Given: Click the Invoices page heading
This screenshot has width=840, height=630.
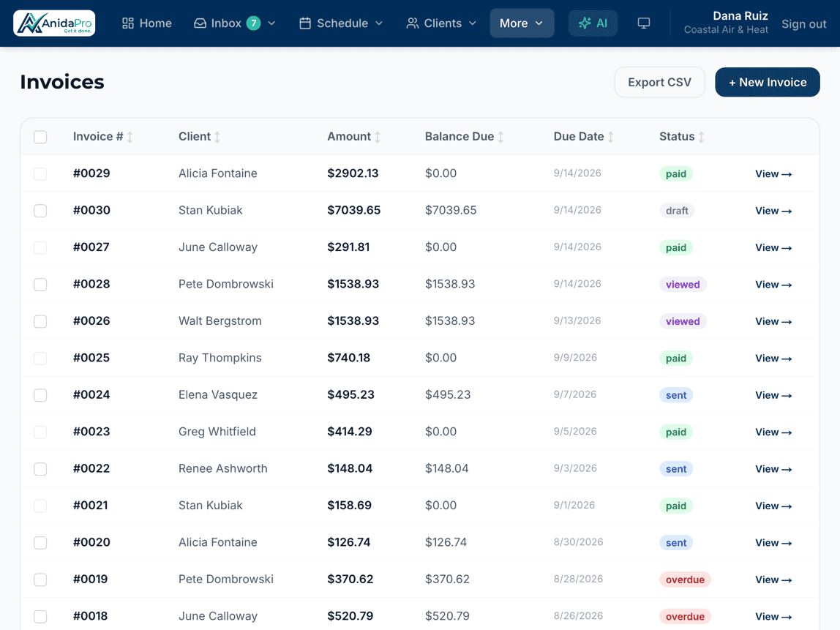Looking at the screenshot, I should click(62, 82).
